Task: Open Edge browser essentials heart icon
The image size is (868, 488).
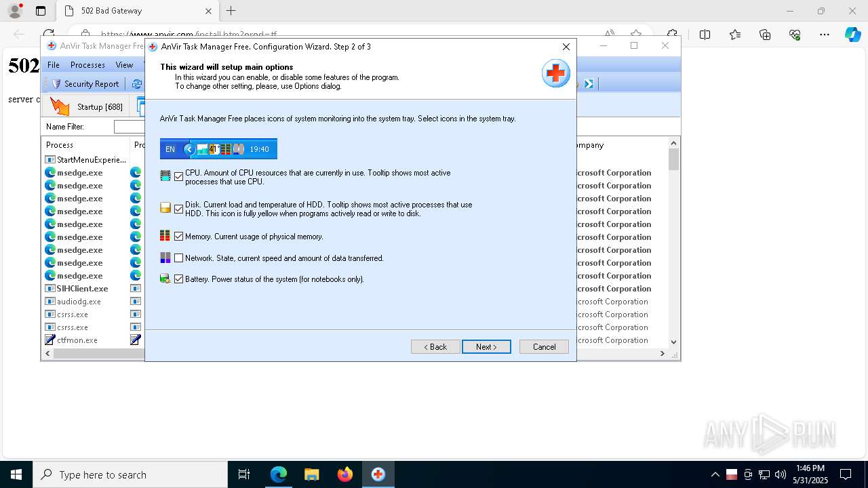Action: [795, 35]
